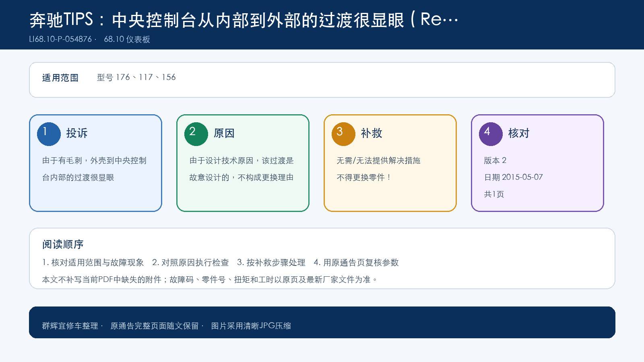This screenshot has height=362, width=644.
Task: Select the 核对 card heading
Action: click(519, 133)
